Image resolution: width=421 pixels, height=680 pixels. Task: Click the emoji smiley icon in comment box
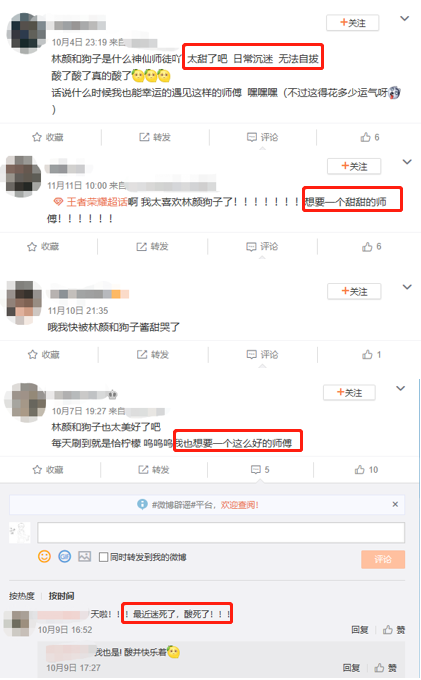click(44, 556)
